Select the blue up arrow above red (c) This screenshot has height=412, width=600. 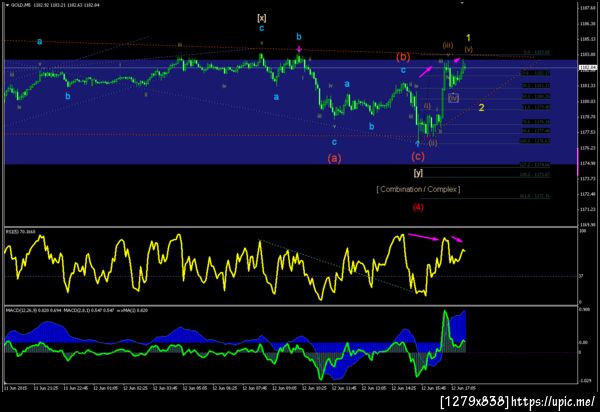pos(418,144)
